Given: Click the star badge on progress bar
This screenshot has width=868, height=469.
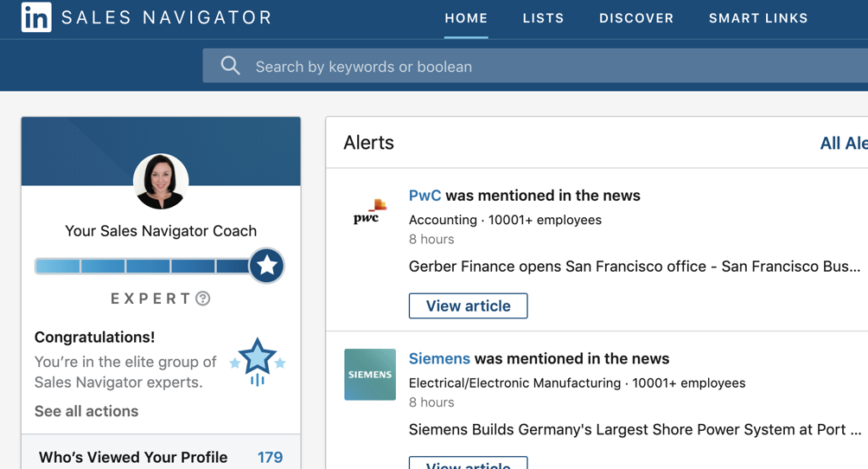Looking at the screenshot, I should tap(266, 266).
